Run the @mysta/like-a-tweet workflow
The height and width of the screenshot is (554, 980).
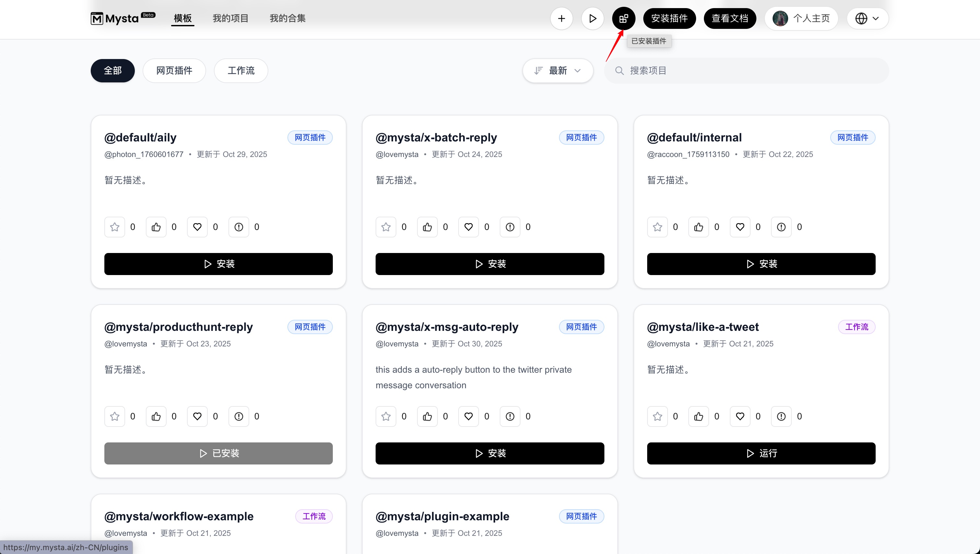tap(761, 453)
